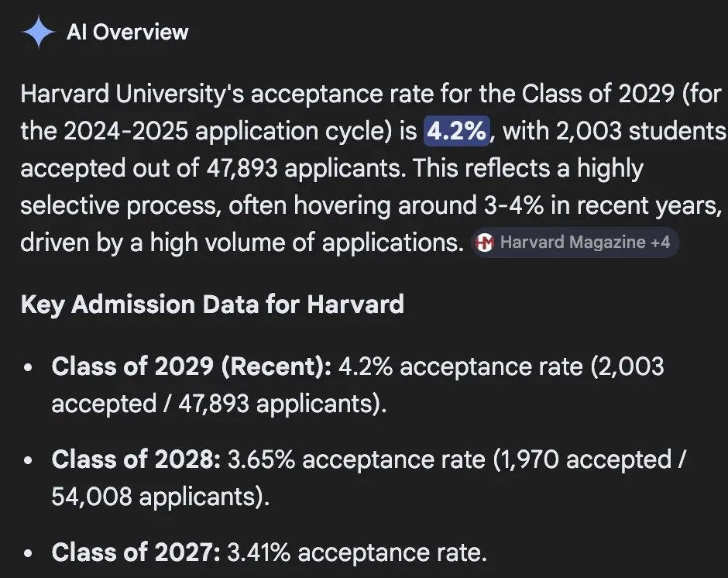Viewport: 728px width, 578px height.
Task: Select the "Key Admission Data for Harvard" heading
Action: (212, 303)
